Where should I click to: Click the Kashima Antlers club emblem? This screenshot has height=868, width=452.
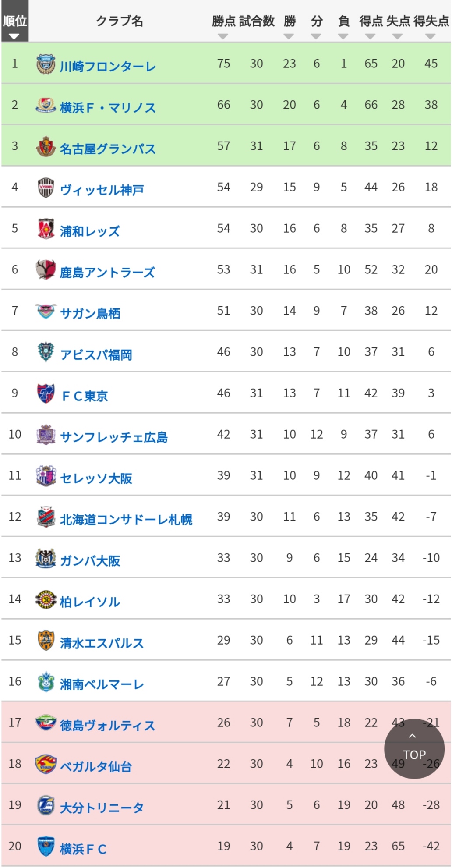click(x=46, y=270)
